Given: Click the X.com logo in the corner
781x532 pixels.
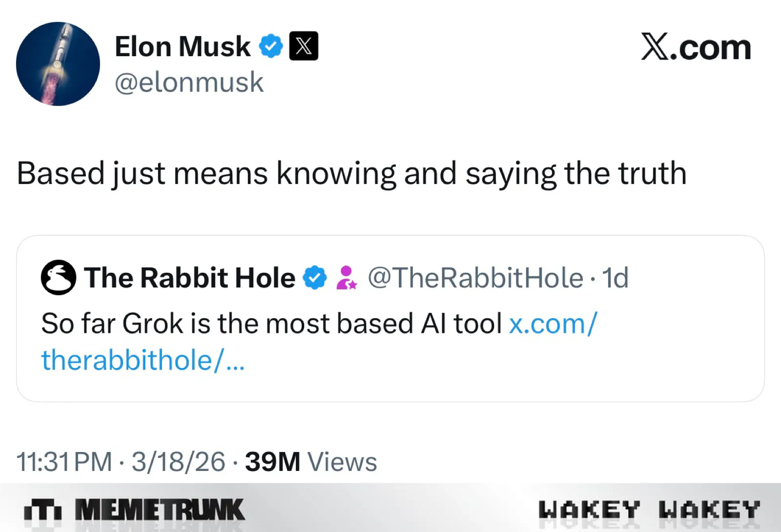Looking at the screenshot, I should pyautogui.click(x=696, y=47).
